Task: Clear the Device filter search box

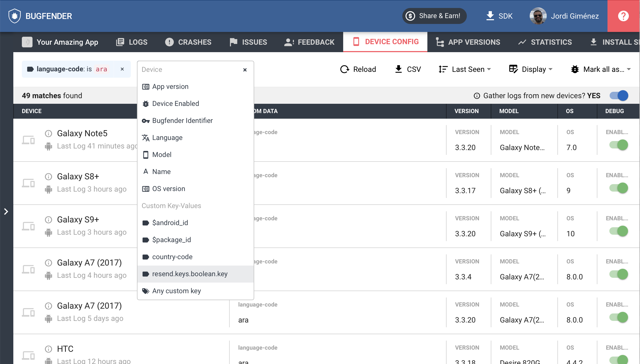Action: tap(245, 70)
